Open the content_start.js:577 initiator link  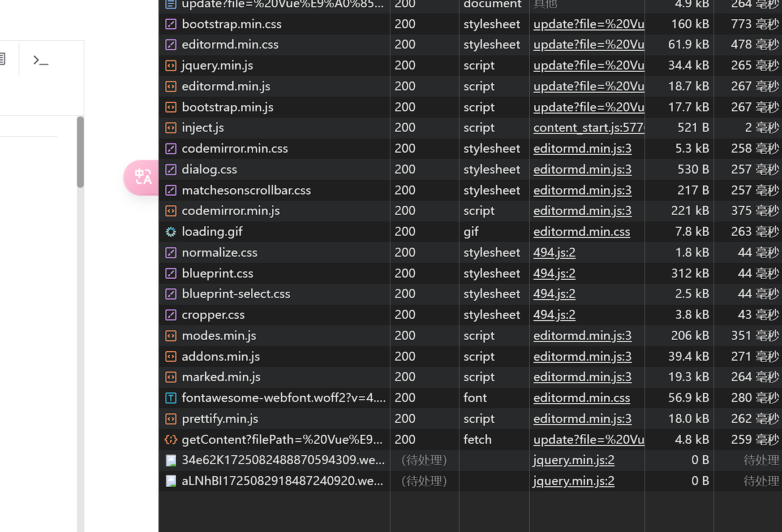point(588,128)
